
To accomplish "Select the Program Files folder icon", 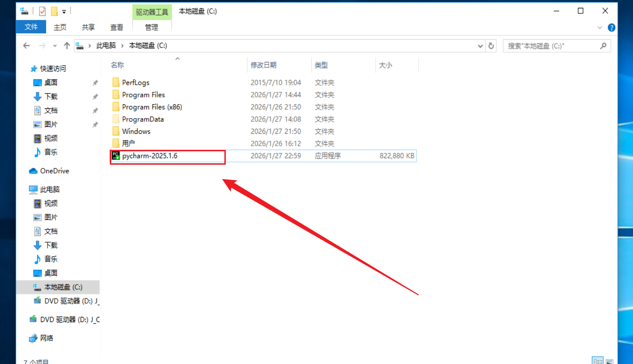I will (x=116, y=95).
